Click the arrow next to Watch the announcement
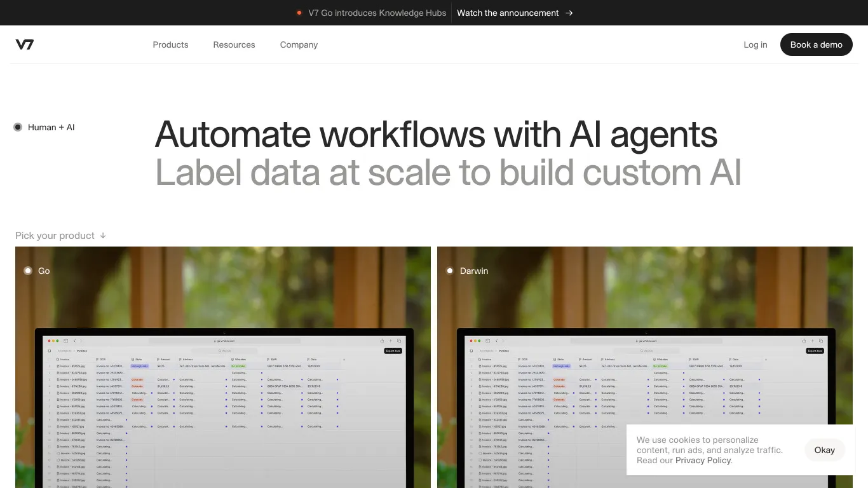Screen dimensions: 868x488 [x=569, y=13]
